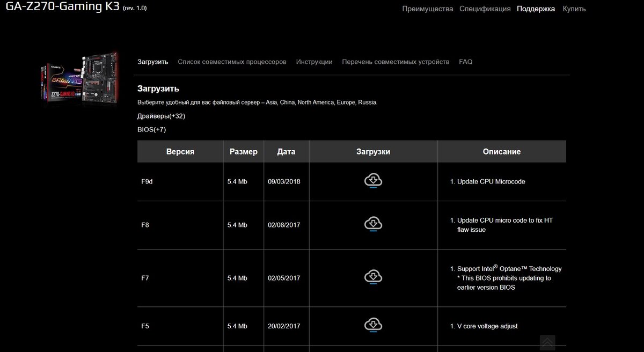Click the Версия column header
The width and height of the screenshot is (644, 352).
point(180,151)
